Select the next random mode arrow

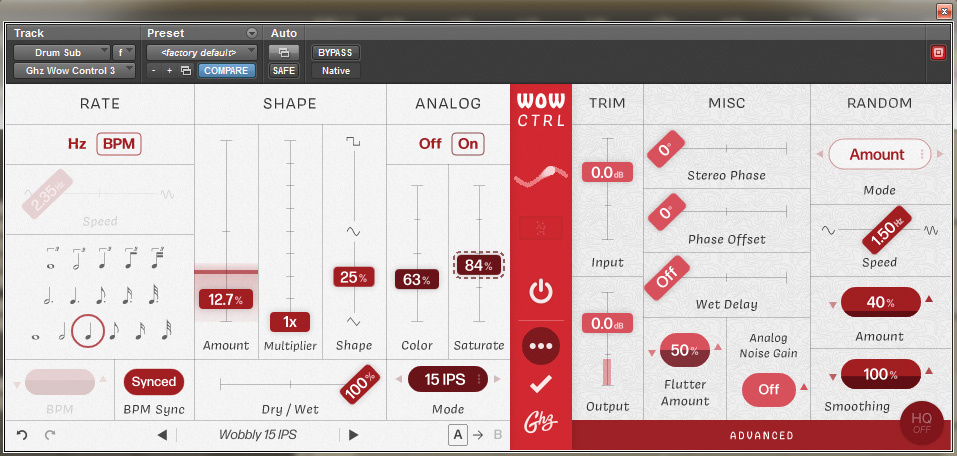point(939,154)
